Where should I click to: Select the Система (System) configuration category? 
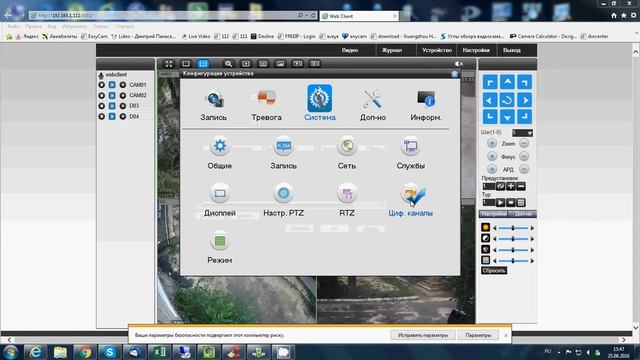(320, 103)
